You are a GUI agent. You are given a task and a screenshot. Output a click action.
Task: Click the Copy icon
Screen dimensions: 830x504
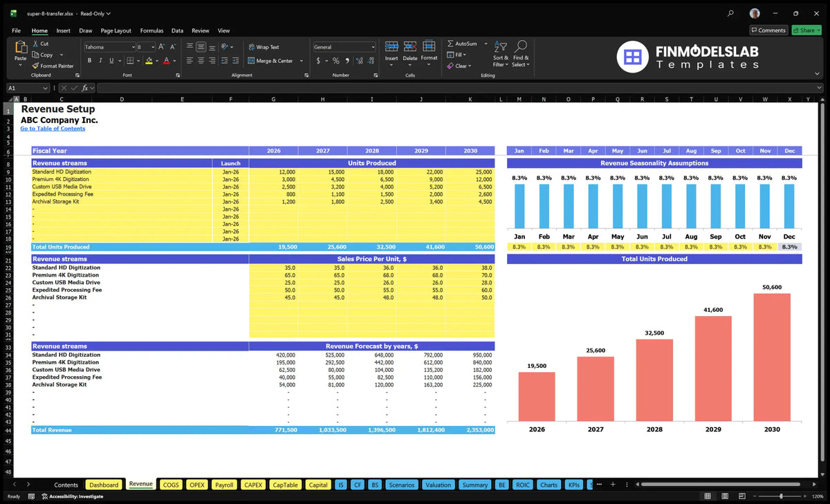coord(35,55)
